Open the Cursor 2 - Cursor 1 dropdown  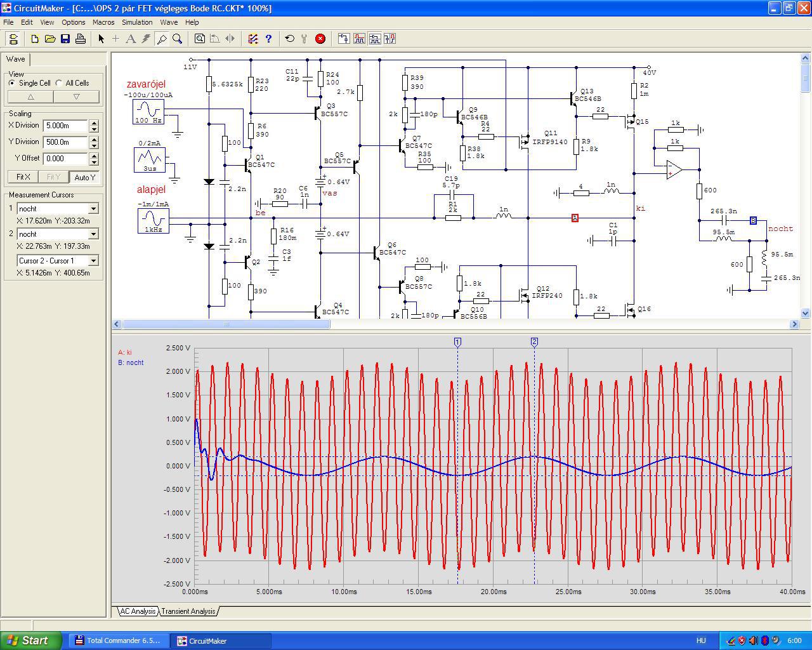(x=93, y=261)
